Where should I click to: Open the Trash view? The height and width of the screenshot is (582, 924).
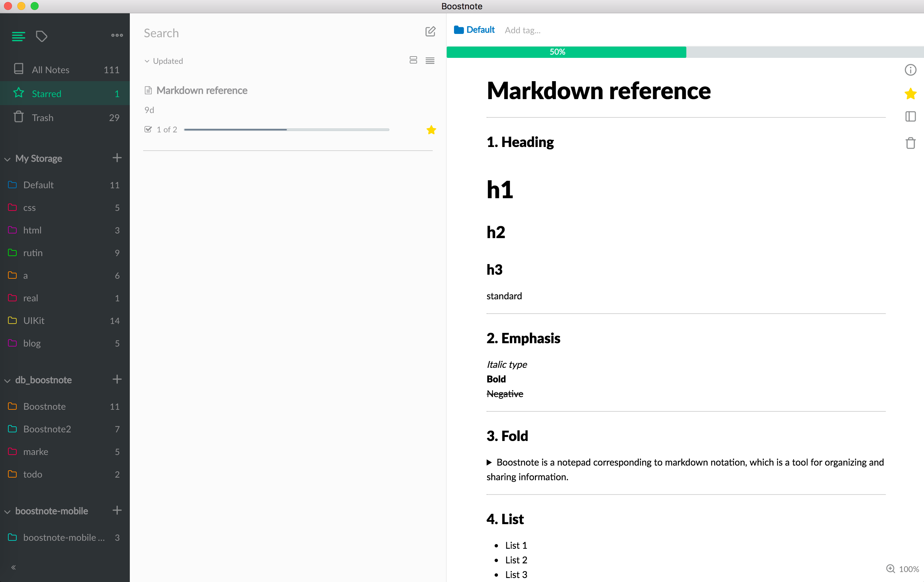click(65, 117)
